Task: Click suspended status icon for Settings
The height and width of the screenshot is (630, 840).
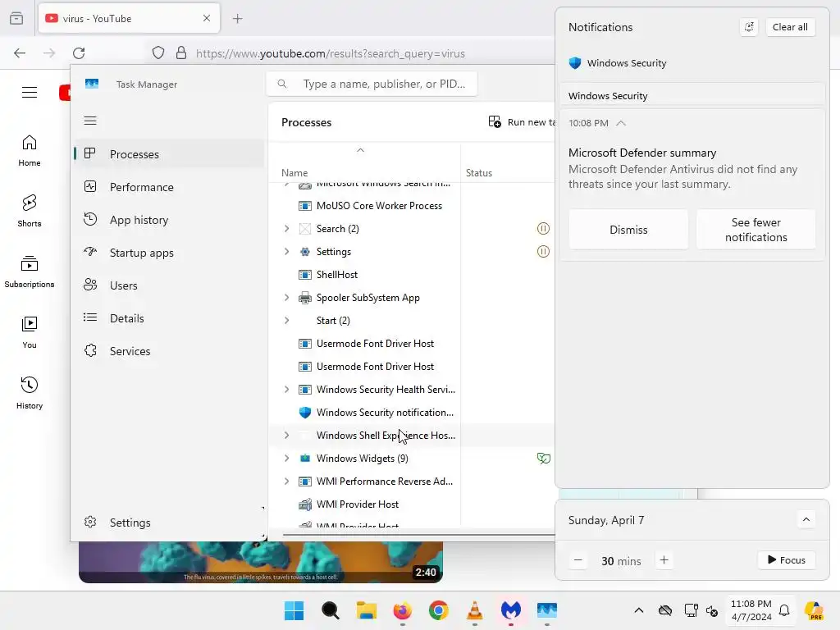Action: tap(543, 252)
